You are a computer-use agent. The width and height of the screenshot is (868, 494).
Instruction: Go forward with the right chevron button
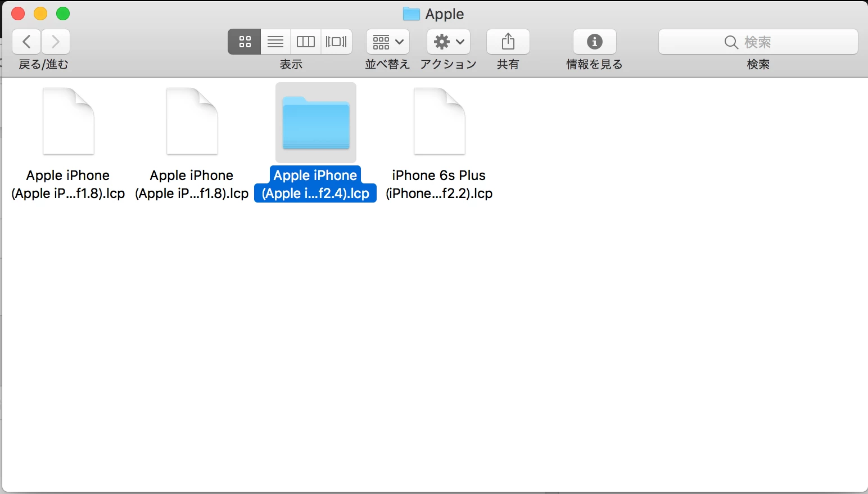(56, 42)
